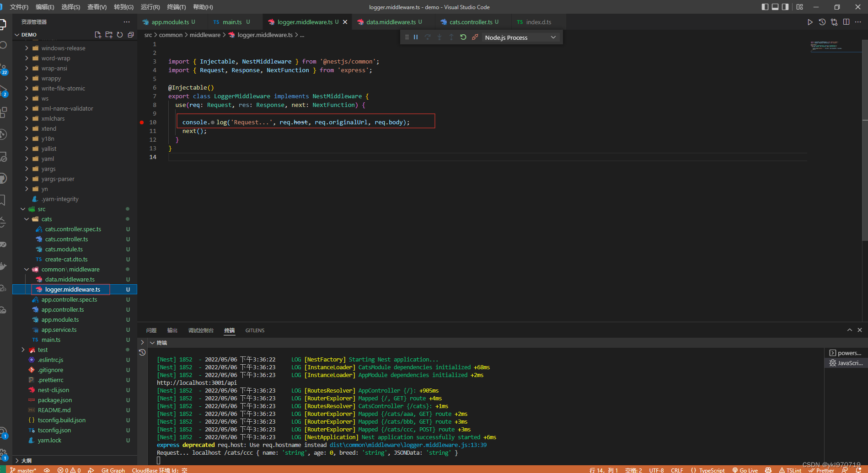868x473 pixels.
Task: Toggle primary sidebar layout icon
Action: coord(765,7)
